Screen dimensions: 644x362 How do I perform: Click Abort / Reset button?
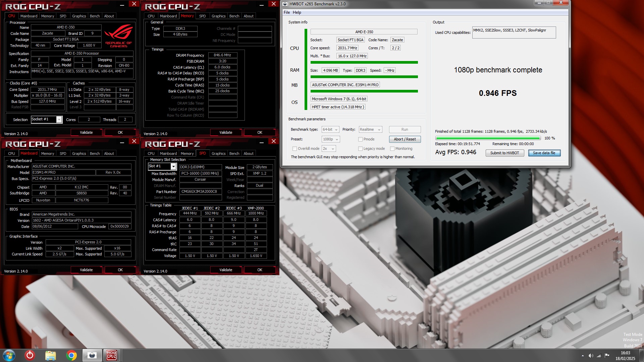(405, 139)
